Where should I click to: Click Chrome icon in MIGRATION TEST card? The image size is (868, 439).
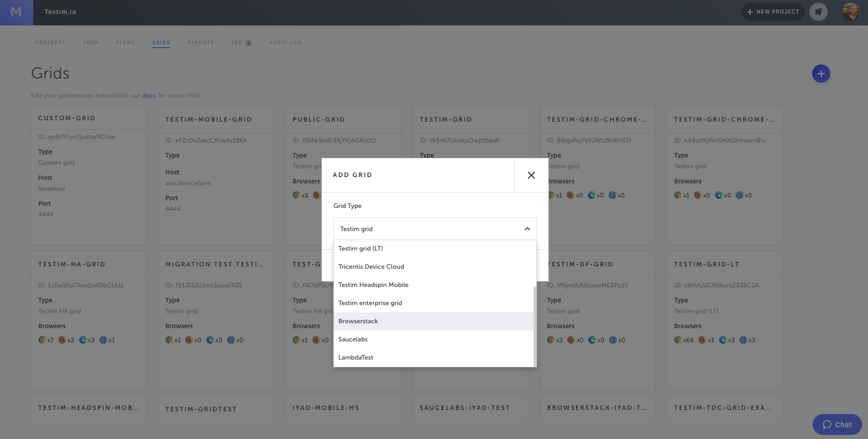[x=169, y=340]
